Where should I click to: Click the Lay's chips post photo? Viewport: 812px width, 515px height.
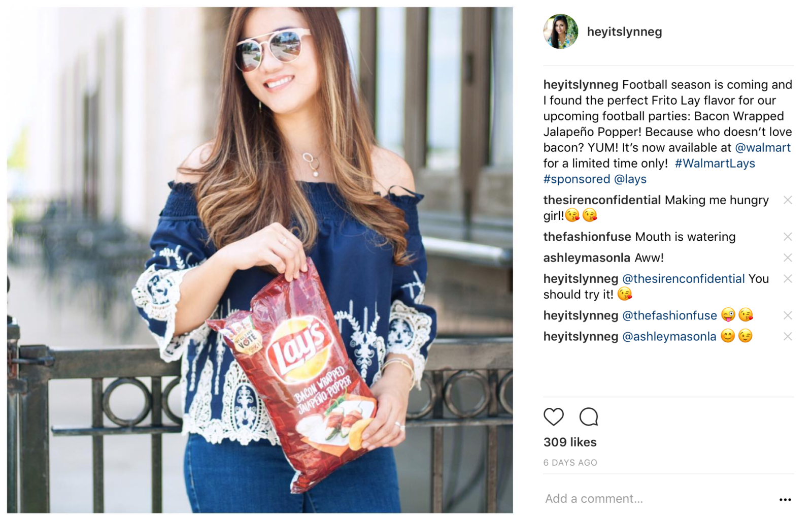260,260
